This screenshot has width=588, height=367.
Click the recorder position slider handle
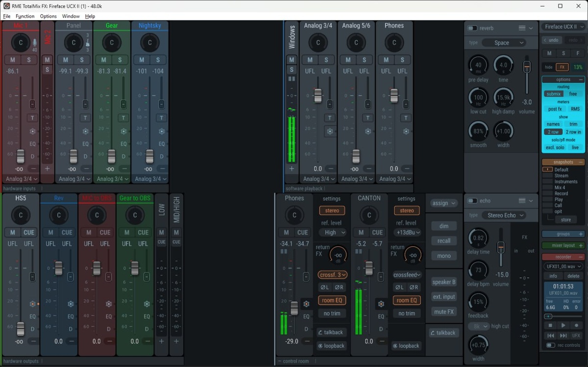pos(548,316)
